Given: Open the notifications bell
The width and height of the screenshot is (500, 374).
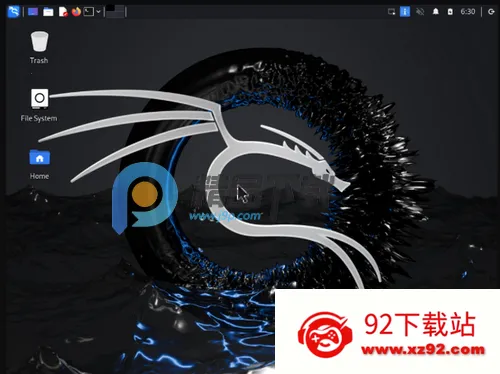Looking at the screenshot, I should [435, 12].
